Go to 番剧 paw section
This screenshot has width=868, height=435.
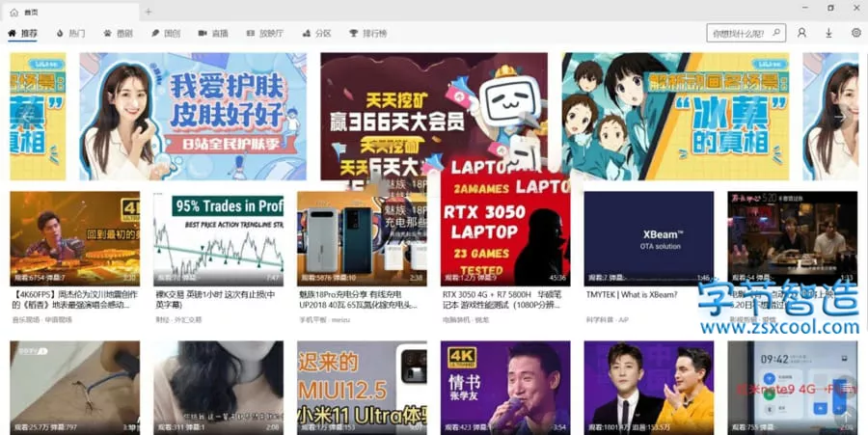click(119, 33)
